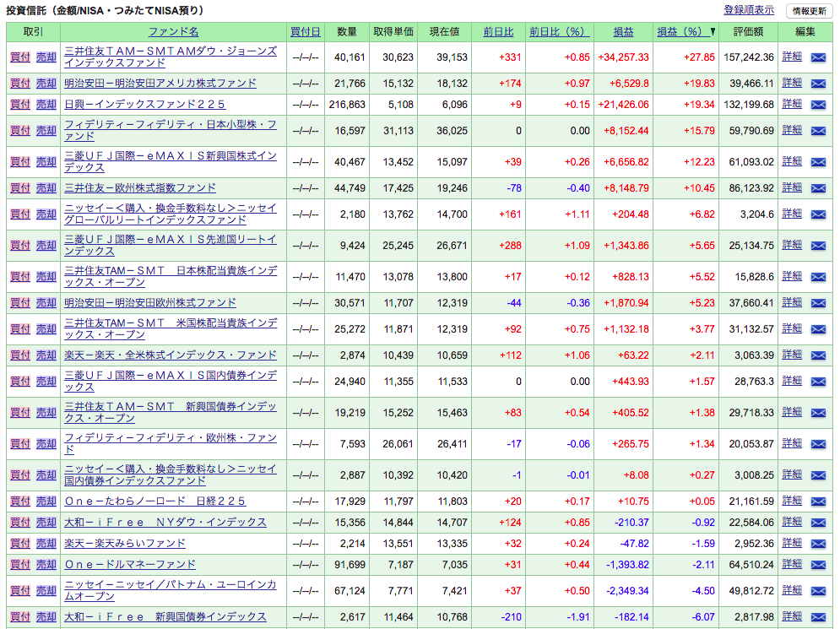Viewport: 840px width, 629px height.
Task: Click mail icon for 楽天みらいファンド row
Action: point(818,544)
